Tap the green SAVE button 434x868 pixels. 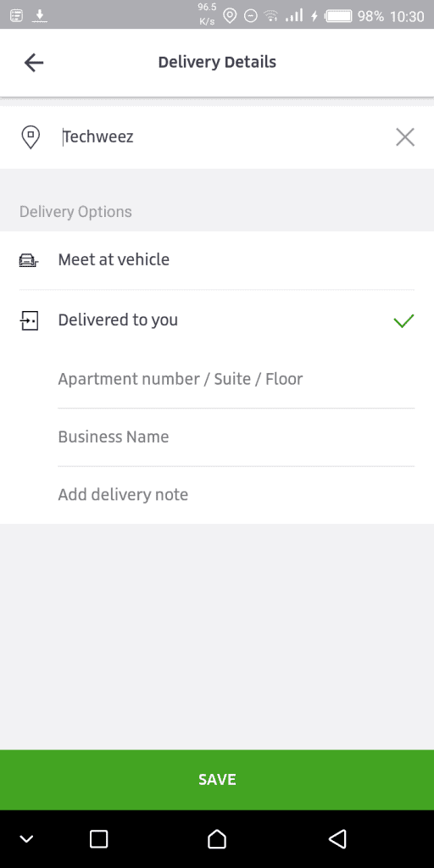tap(217, 780)
